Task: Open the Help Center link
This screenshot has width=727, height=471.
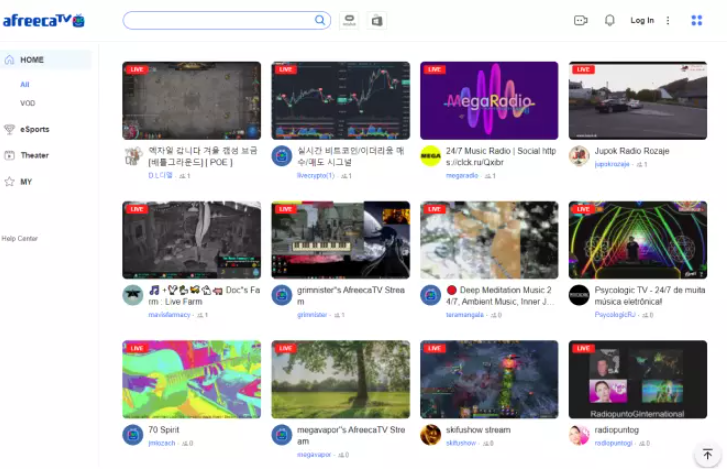Action: pyautogui.click(x=20, y=238)
